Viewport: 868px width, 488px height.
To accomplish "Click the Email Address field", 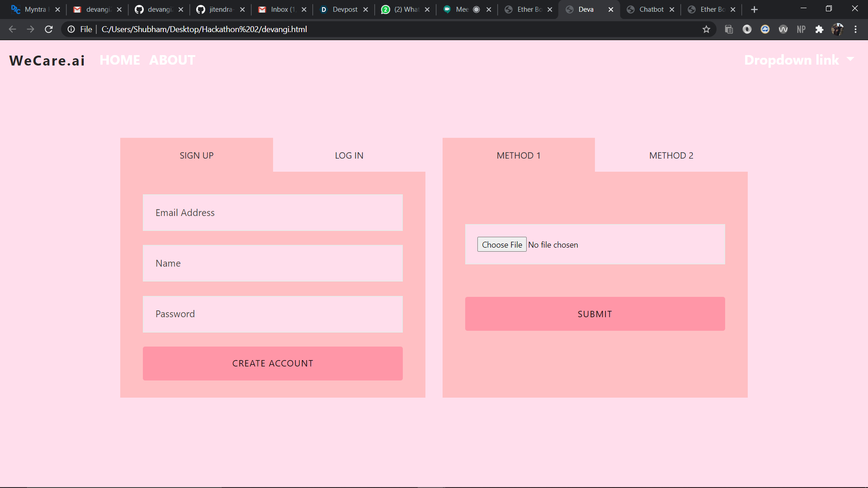I will click(273, 213).
